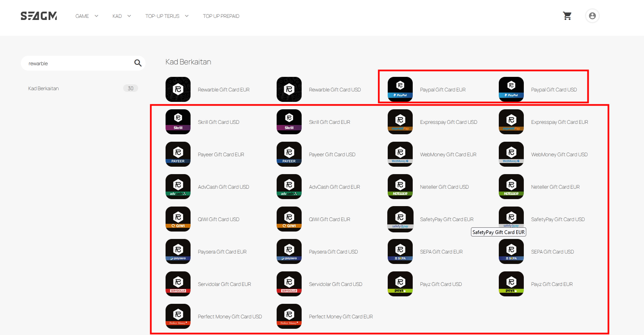Click the Paysera Gift Card USD text link
Viewport: 644px width, 335px height.
click(x=333, y=252)
